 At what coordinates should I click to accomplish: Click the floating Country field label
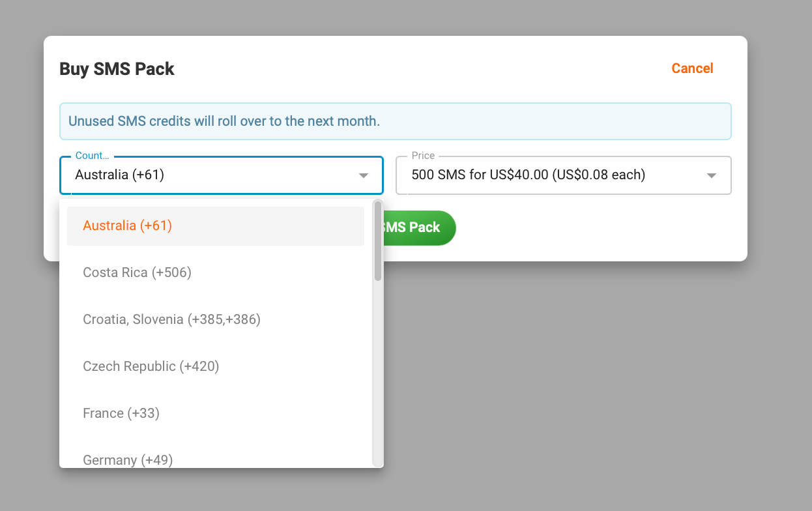[92, 156]
